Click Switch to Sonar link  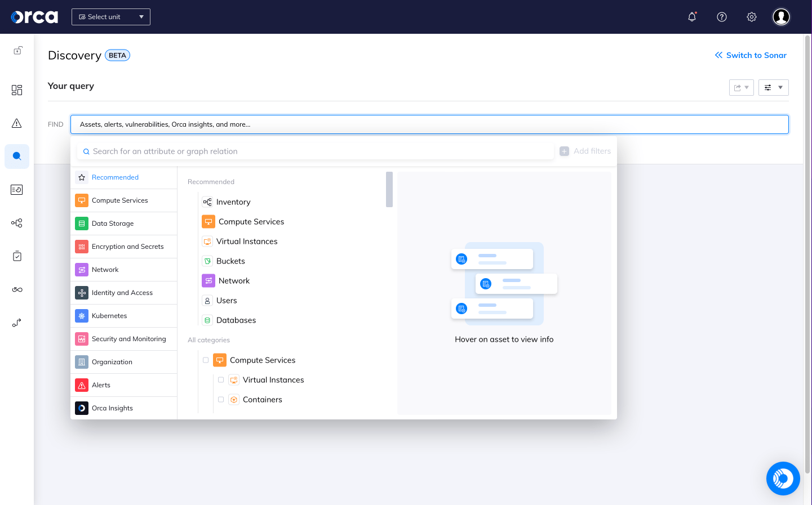(x=751, y=55)
